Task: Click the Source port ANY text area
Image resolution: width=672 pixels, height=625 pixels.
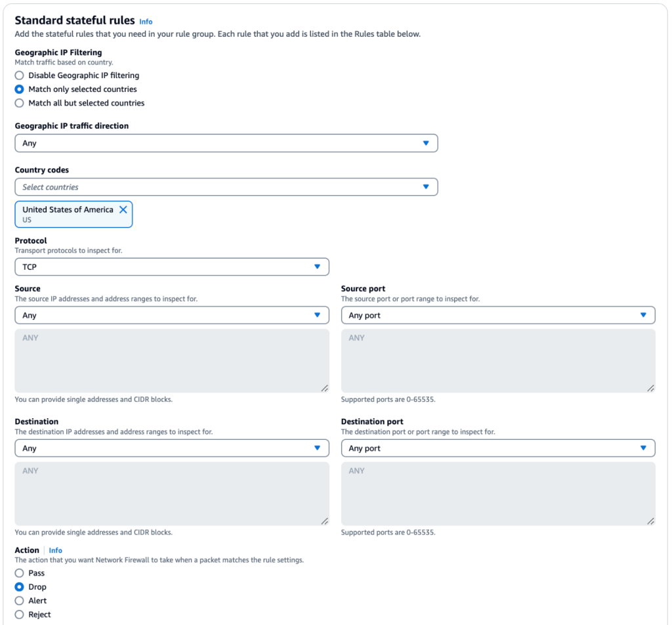Action: tap(498, 361)
